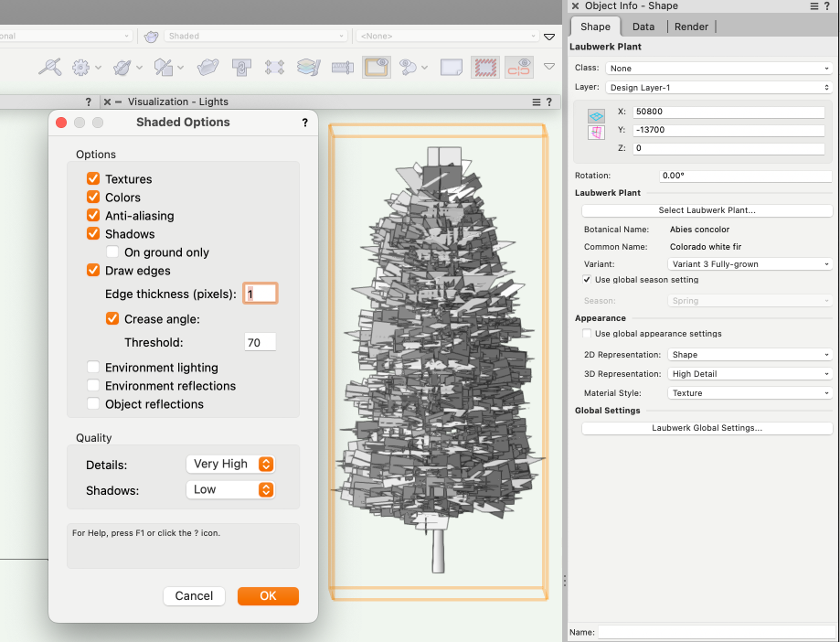Click the ruler icon in the toolbar
This screenshot has height=642, width=840.
[342, 67]
